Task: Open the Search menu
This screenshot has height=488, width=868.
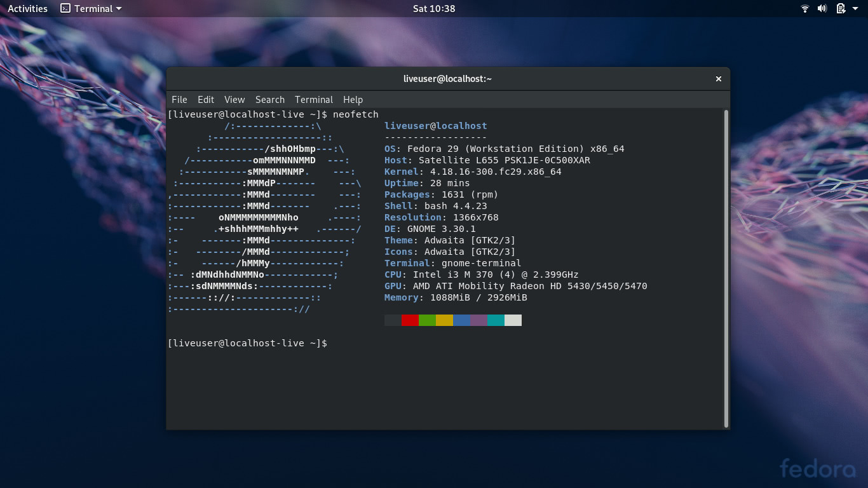Action: (x=269, y=100)
